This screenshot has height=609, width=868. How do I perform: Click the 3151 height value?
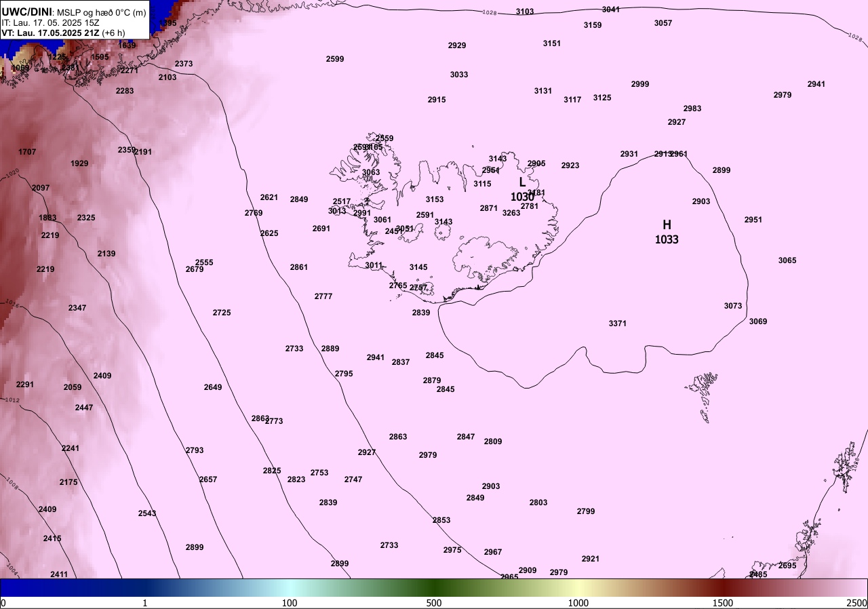[x=552, y=43]
